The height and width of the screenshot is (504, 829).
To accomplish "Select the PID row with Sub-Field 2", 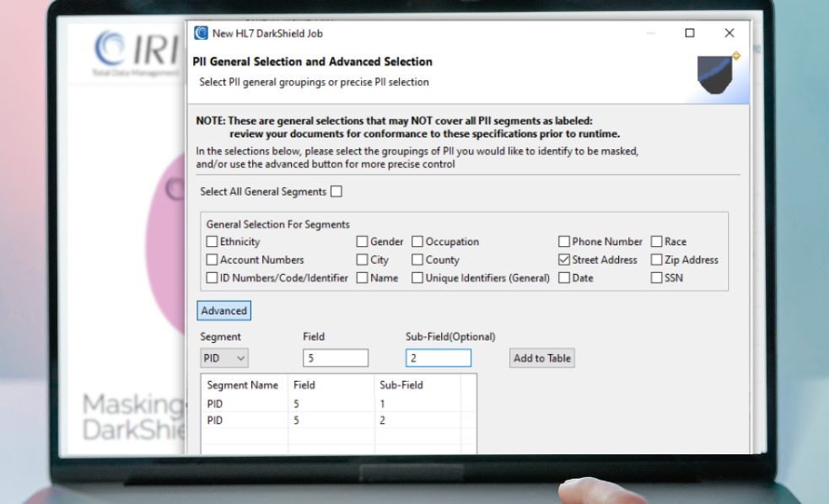I will point(338,421).
